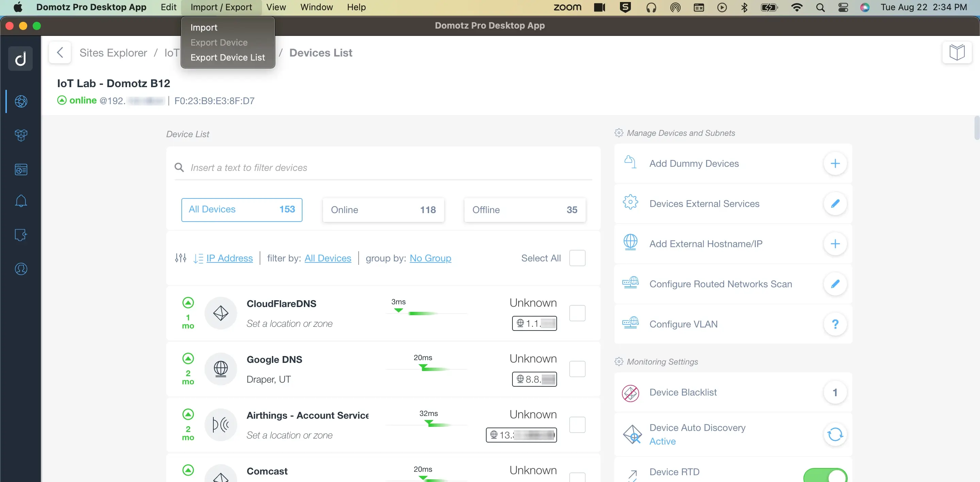Click the Device Blacklist icon
This screenshot has height=482, width=980.
[x=630, y=393]
